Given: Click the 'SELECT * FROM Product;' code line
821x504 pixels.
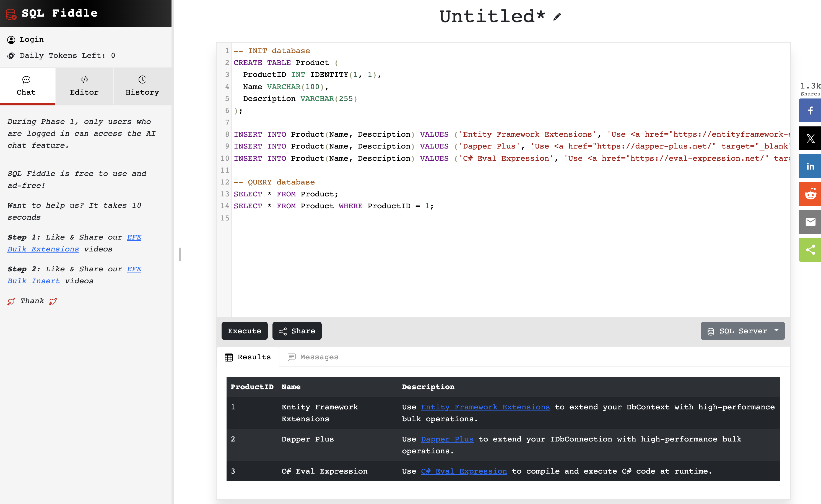Looking at the screenshot, I should (x=286, y=194).
